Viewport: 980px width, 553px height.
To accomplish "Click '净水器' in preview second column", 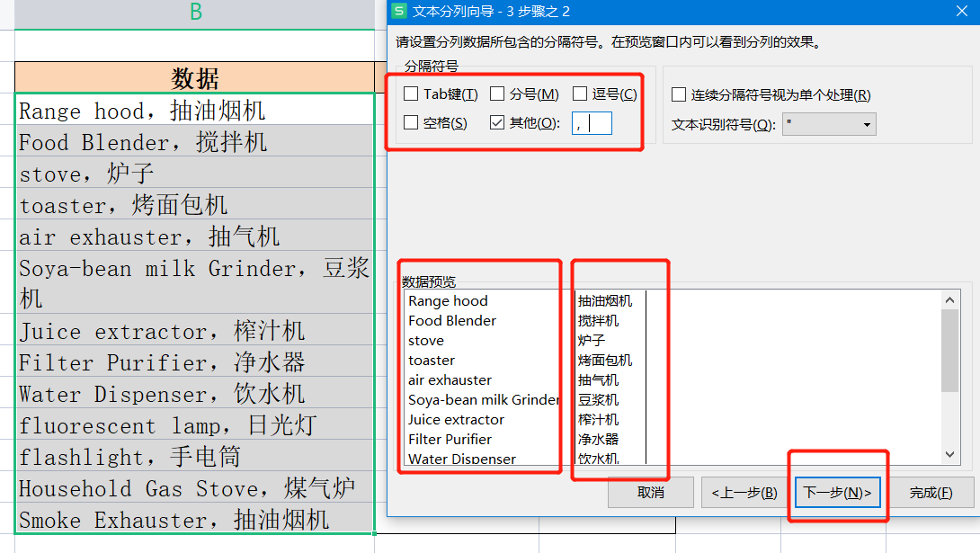I will click(598, 440).
